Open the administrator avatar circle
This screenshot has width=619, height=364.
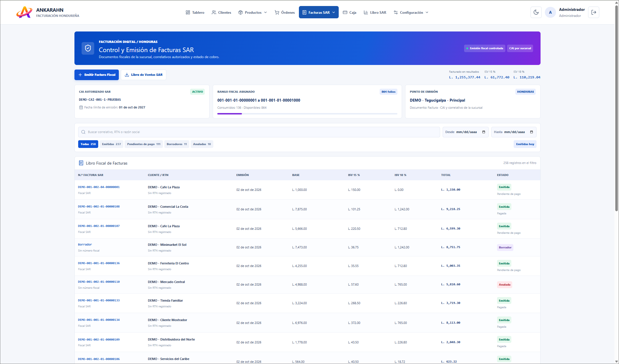550,12
